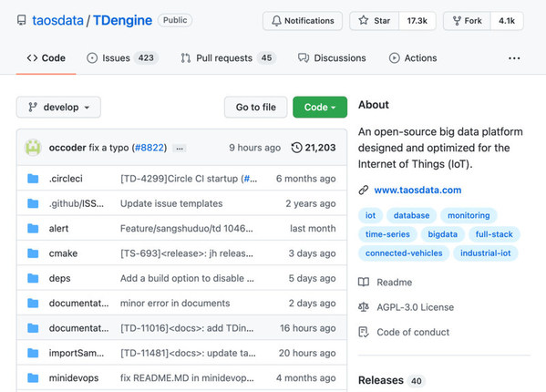Open the three-dot more tabs menu

(514, 58)
